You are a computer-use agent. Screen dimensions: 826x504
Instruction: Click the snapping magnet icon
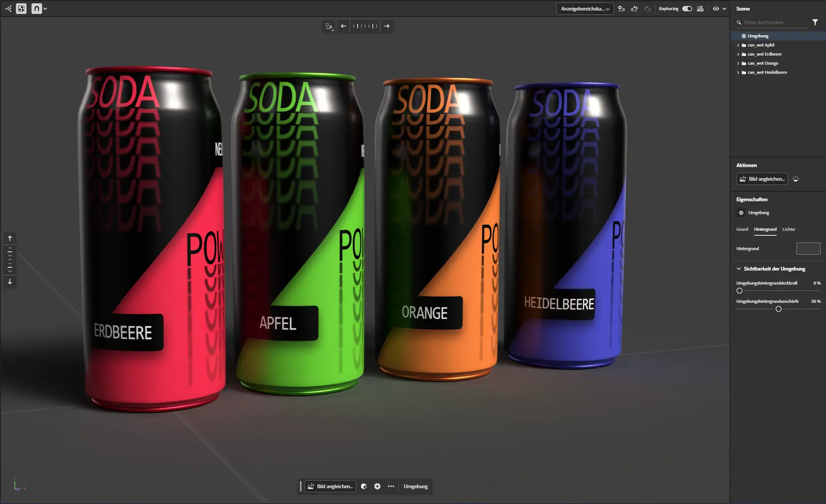click(x=37, y=9)
